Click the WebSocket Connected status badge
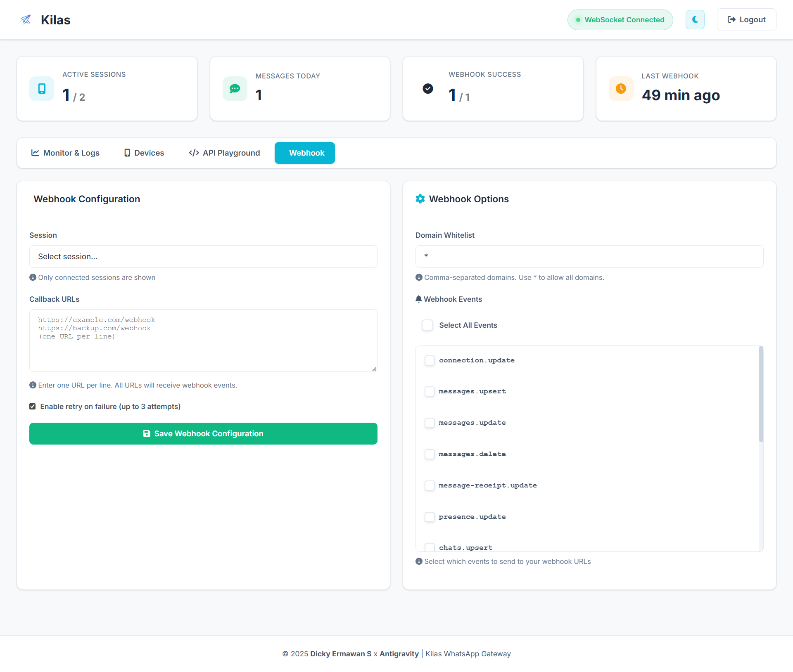 coord(620,20)
